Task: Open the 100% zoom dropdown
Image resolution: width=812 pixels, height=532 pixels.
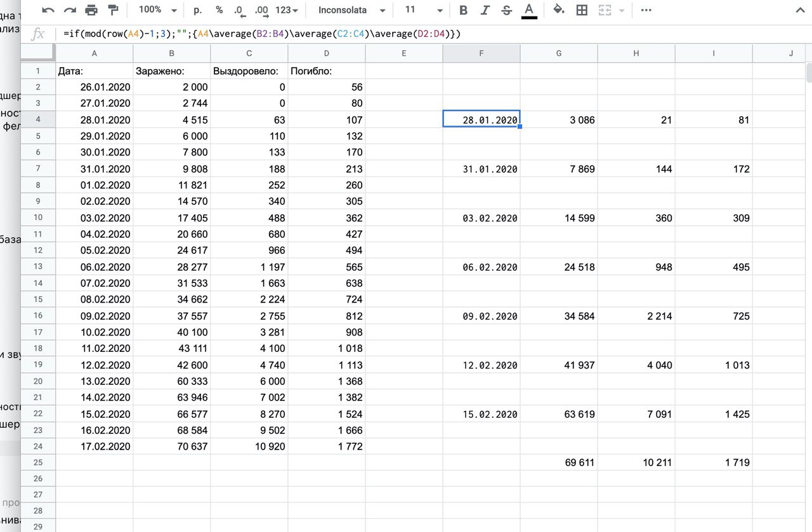Action: [x=157, y=10]
